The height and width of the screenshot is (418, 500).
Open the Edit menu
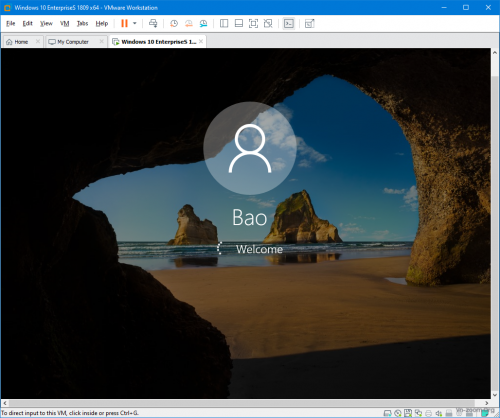27,23
